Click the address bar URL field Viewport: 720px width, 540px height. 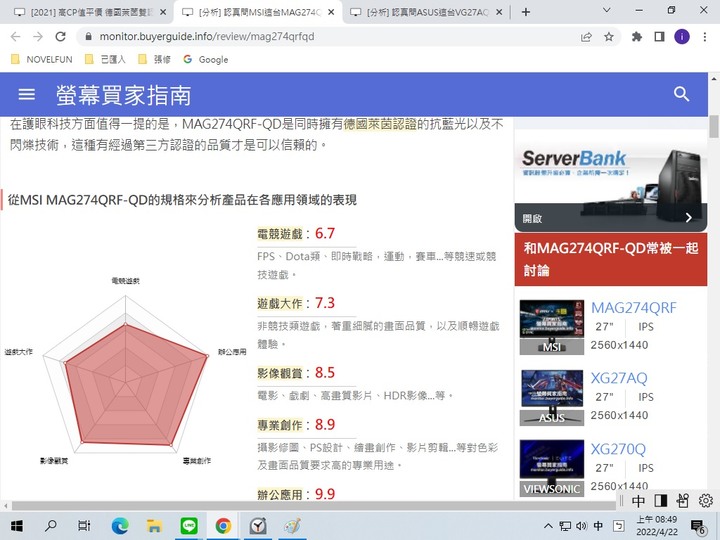pos(331,37)
